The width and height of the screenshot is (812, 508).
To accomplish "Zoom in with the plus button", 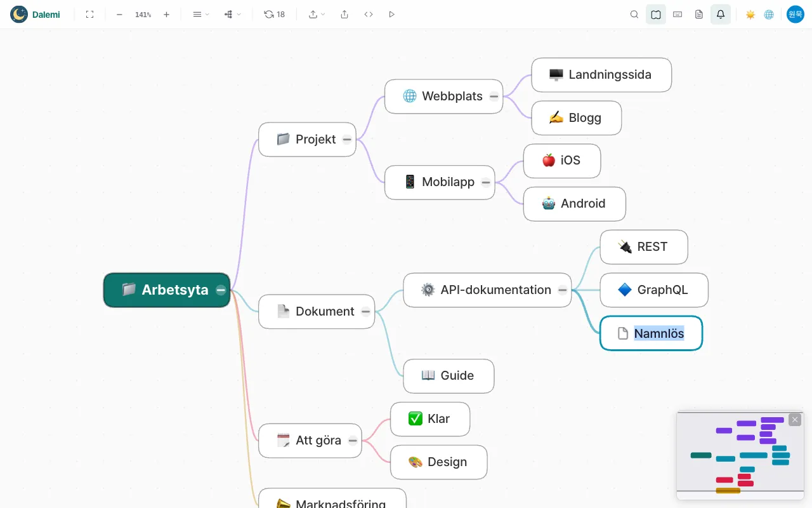I will pyautogui.click(x=166, y=14).
